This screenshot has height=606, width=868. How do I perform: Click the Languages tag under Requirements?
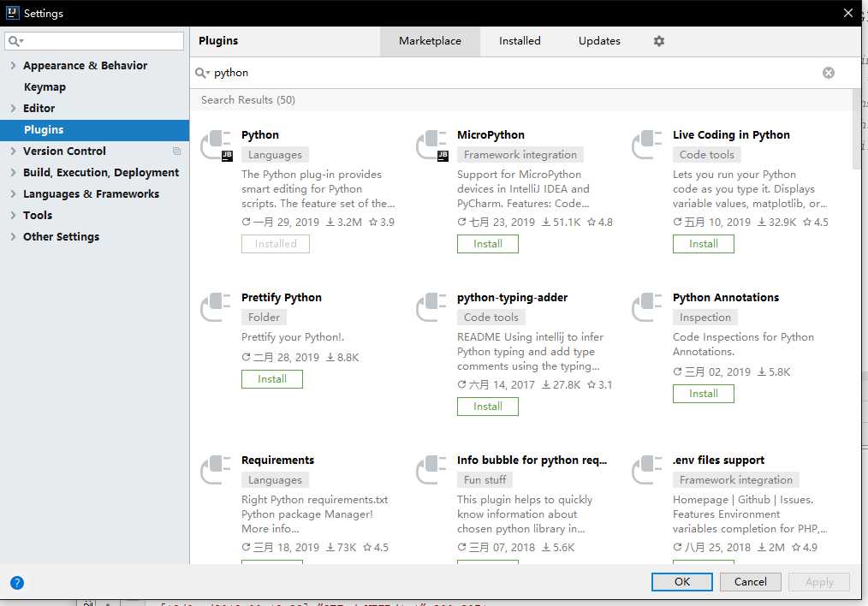pos(275,480)
